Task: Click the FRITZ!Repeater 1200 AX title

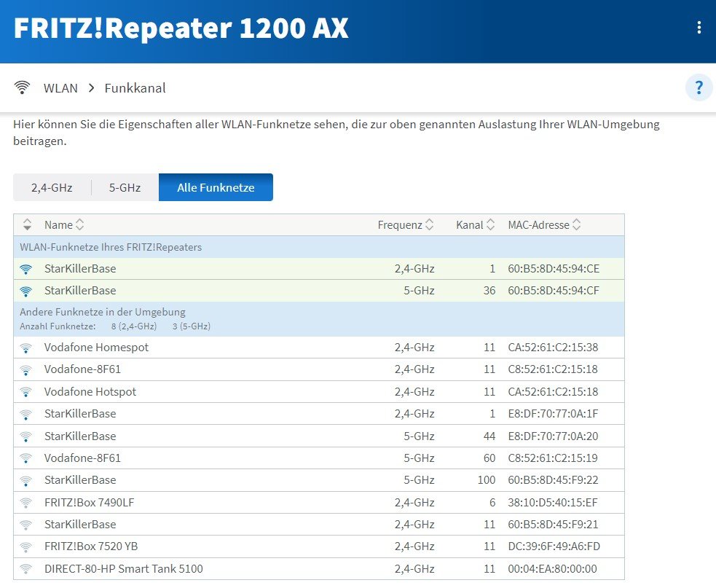Action: coord(181,28)
